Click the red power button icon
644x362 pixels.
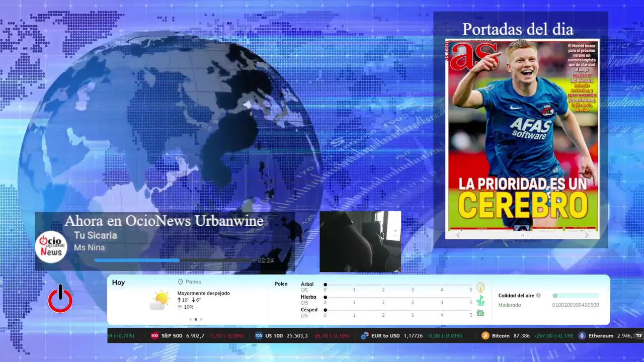[60, 299]
